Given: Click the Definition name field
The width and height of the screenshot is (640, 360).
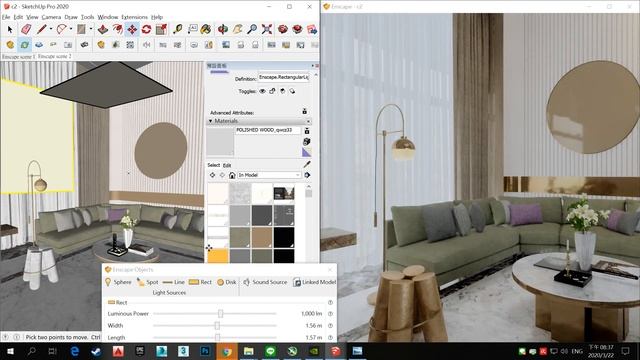Looking at the screenshot, I should [x=283, y=78].
